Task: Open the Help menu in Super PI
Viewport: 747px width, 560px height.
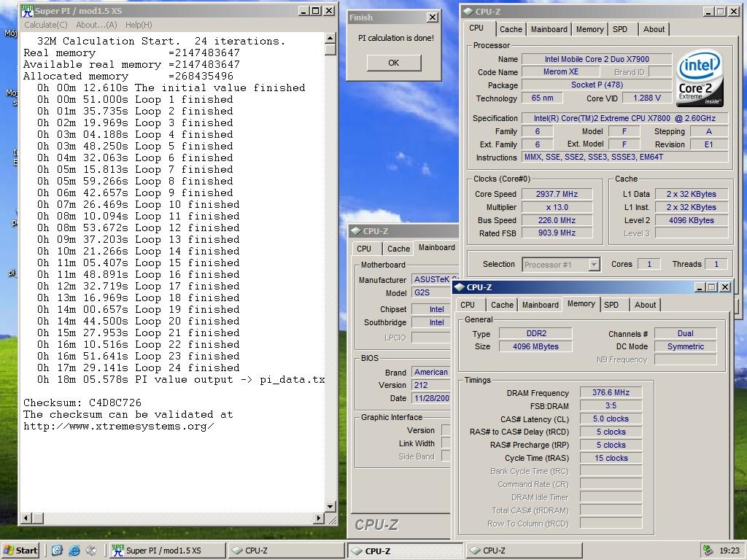Action: [139, 25]
